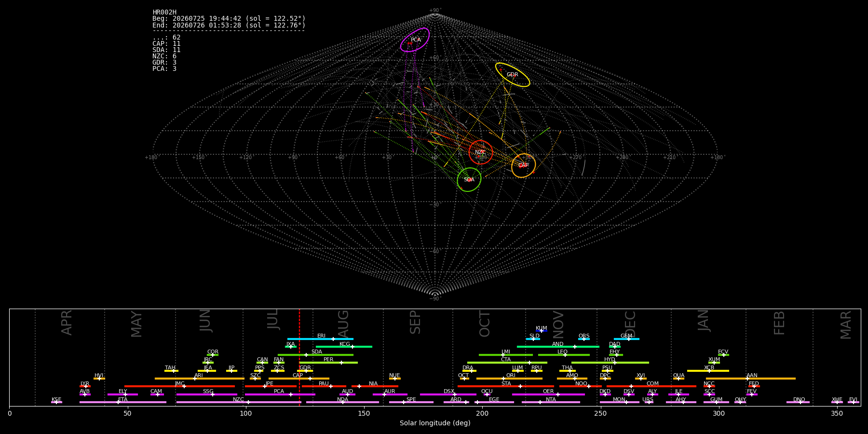Select the STA red shower bar
Image resolution: width=868 pixels, height=434 pixels.
506,386
